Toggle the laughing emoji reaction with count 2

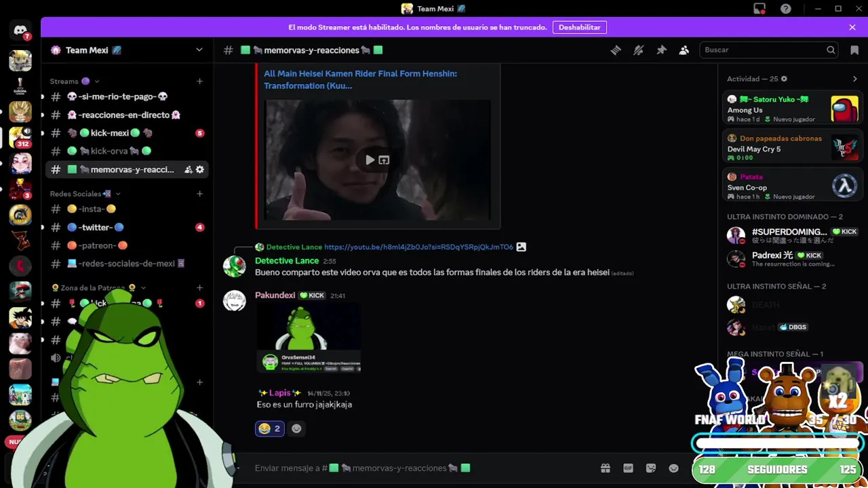(270, 428)
